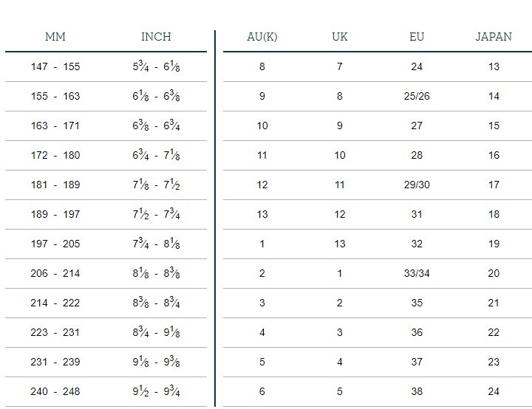The width and height of the screenshot is (532, 409).
Task: Click the 214 - 222 mm cell
Action: click(x=55, y=303)
